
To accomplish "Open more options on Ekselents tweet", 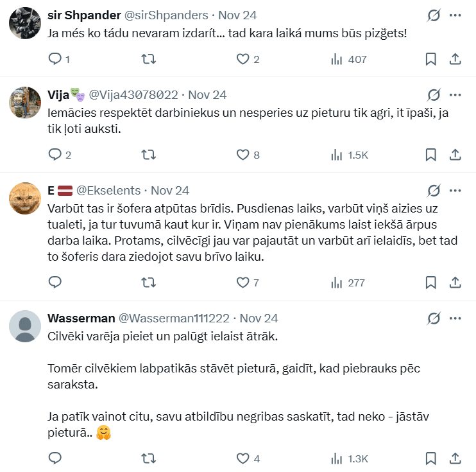I will (455, 191).
